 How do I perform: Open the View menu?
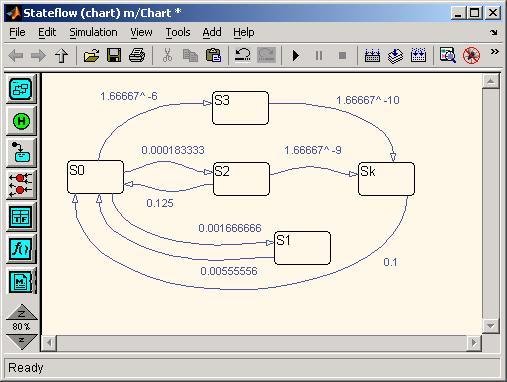click(x=141, y=32)
